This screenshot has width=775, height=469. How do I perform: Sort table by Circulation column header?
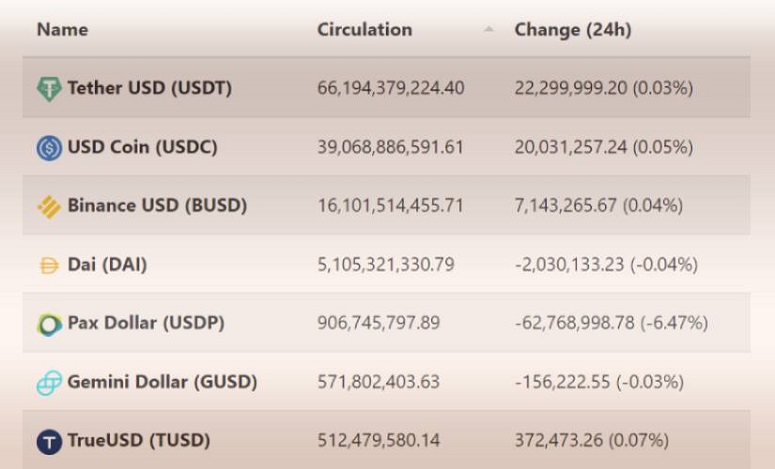tap(365, 30)
